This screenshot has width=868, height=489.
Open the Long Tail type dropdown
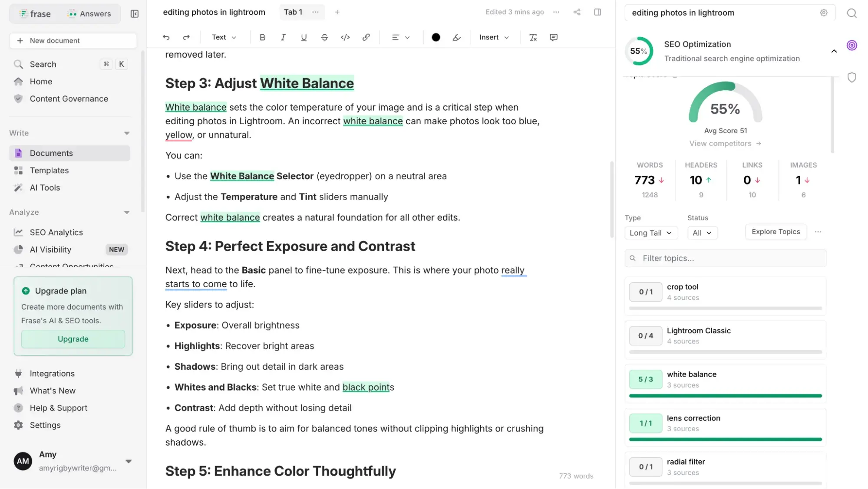coord(650,233)
